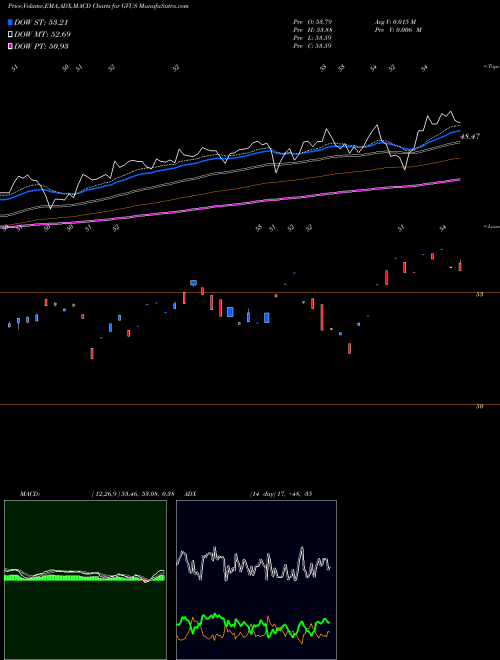The width and height of the screenshot is (500, 660).
Task: Click the ADX (14 day) values text
Action: [x=281, y=494]
